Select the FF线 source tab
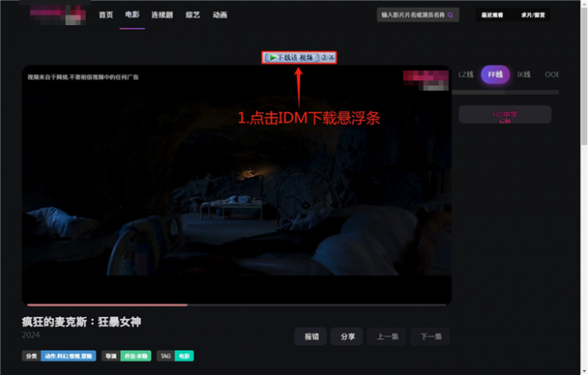The width and height of the screenshot is (588, 375). 495,74
